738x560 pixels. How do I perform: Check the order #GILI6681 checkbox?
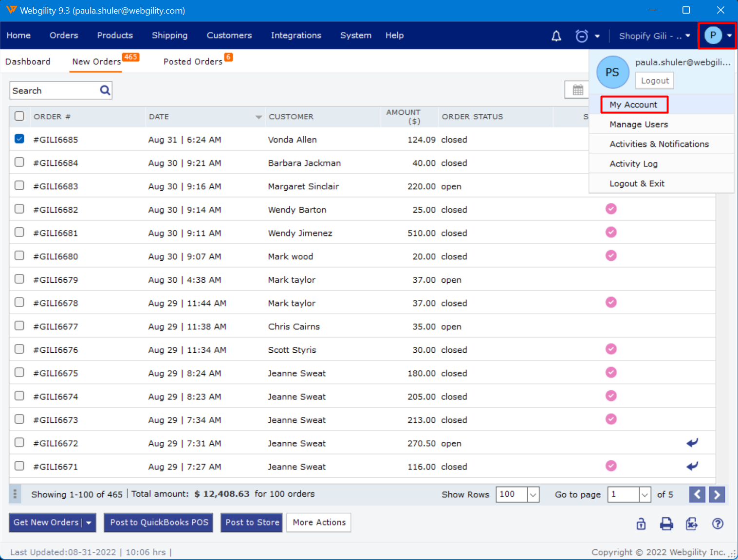point(19,232)
